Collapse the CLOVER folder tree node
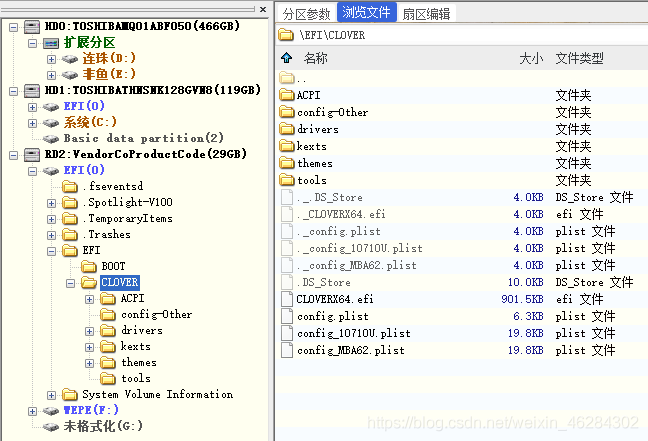Image resolution: width=648 pixels, height=441 pixels. click(71, 283)
